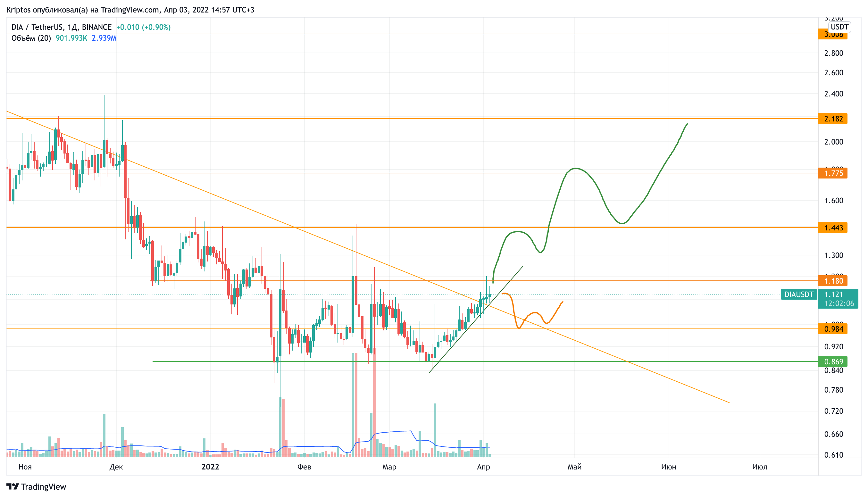Click the 2.800 price scale value
This screenshot has height=498, width=868.
click(x=834, y=53)
